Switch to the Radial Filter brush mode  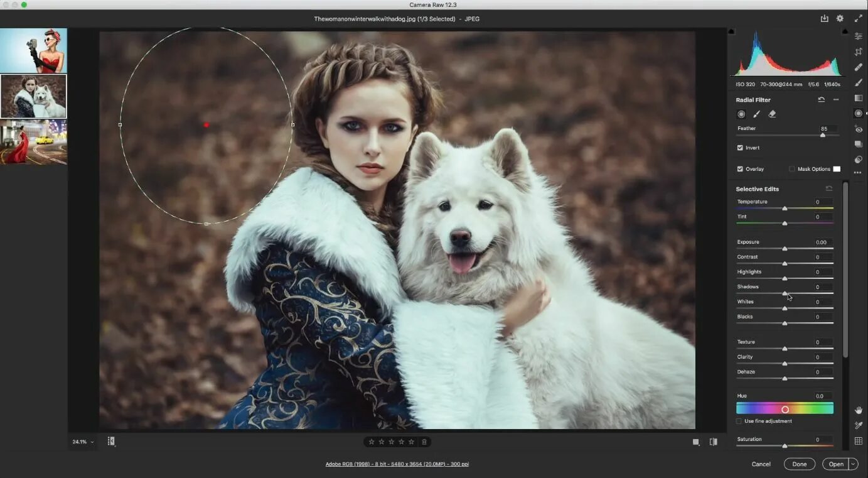[x=756, y=114]
